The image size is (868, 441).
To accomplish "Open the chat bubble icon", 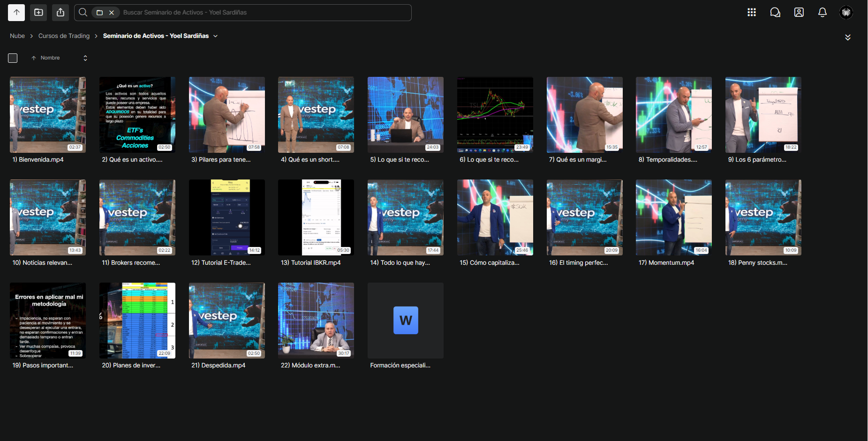I will pos(775,13).
